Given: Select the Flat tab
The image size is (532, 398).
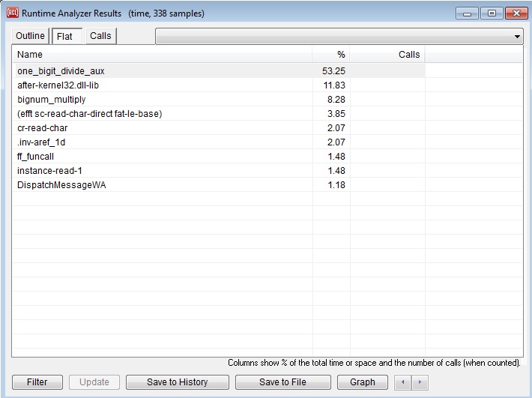Looking at the screenshot, I should tap(65, 36).
